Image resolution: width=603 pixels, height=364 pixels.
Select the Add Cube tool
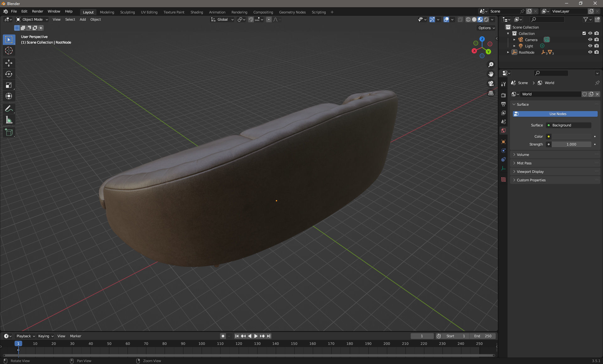click(x=9, y=132)
